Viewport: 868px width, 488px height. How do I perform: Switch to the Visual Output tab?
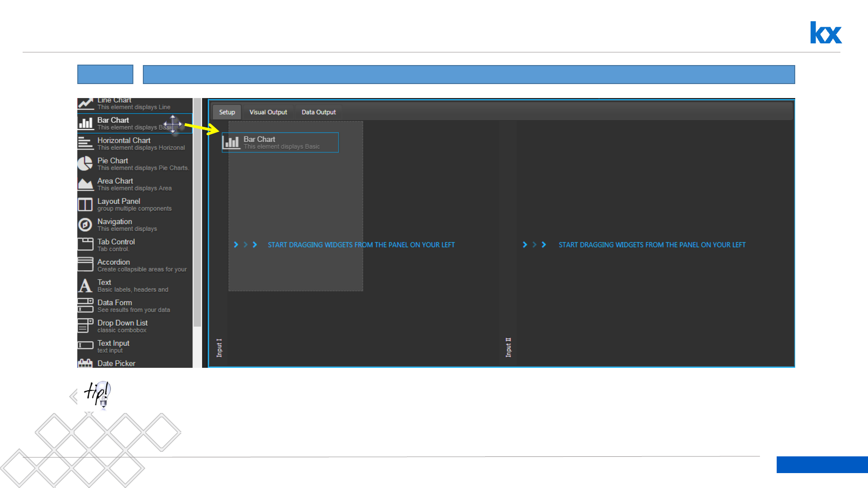pos(268,112)
